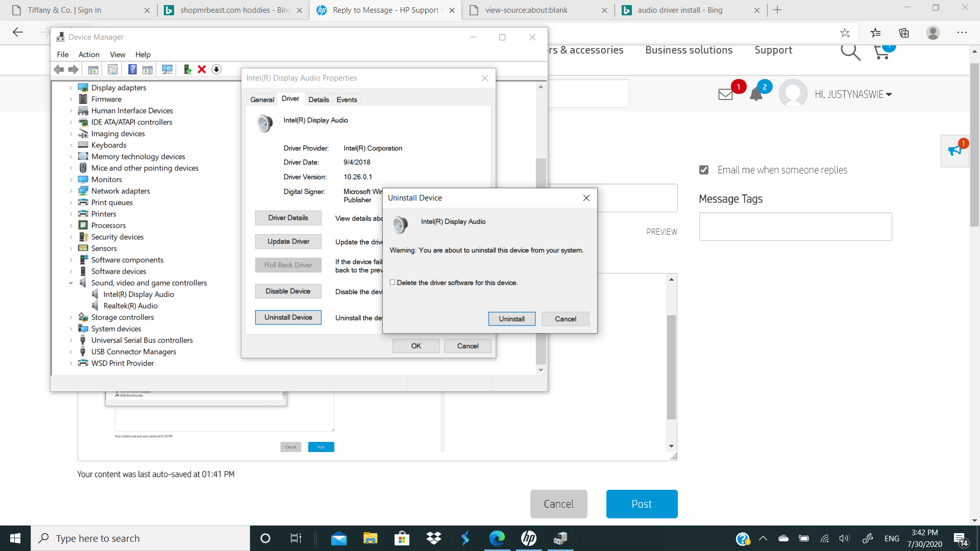This screenshot has height=551, width=980.
Task: Click the Back navigation arrow in Device Manager
Action: click(58, 69)
